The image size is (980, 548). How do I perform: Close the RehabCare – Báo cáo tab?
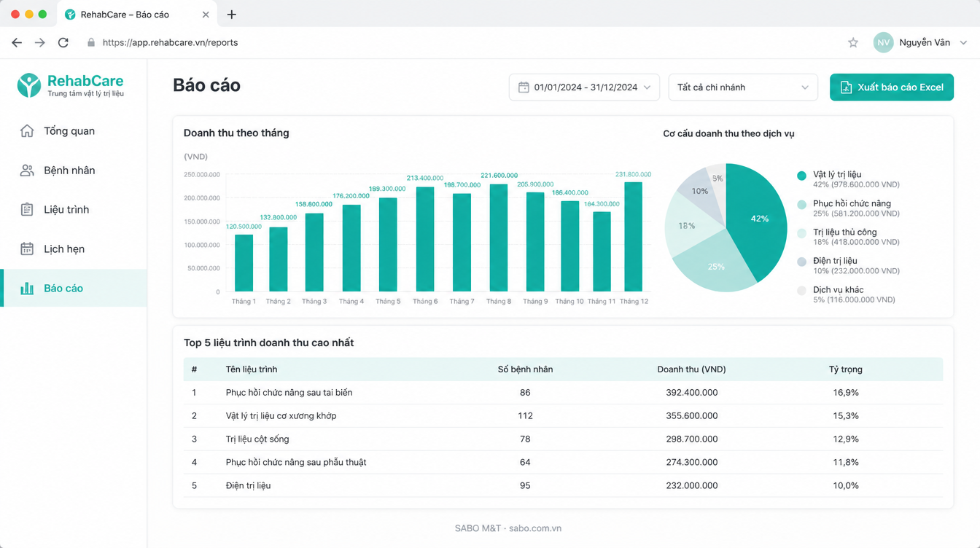coord(206,15)
